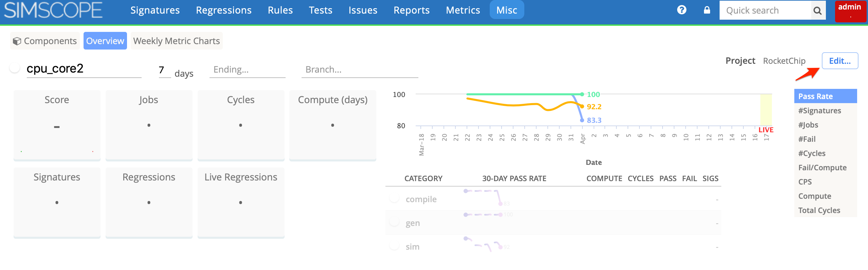The height and width of the screenshot is (270, 868).
Task: Sort by 30-DAY PASS RATE header
Action: (x=514, y=178)
